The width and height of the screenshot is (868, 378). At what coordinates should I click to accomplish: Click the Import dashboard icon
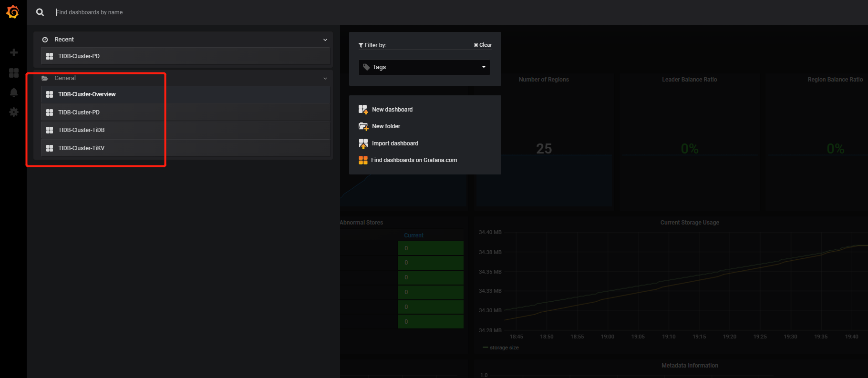363,143
